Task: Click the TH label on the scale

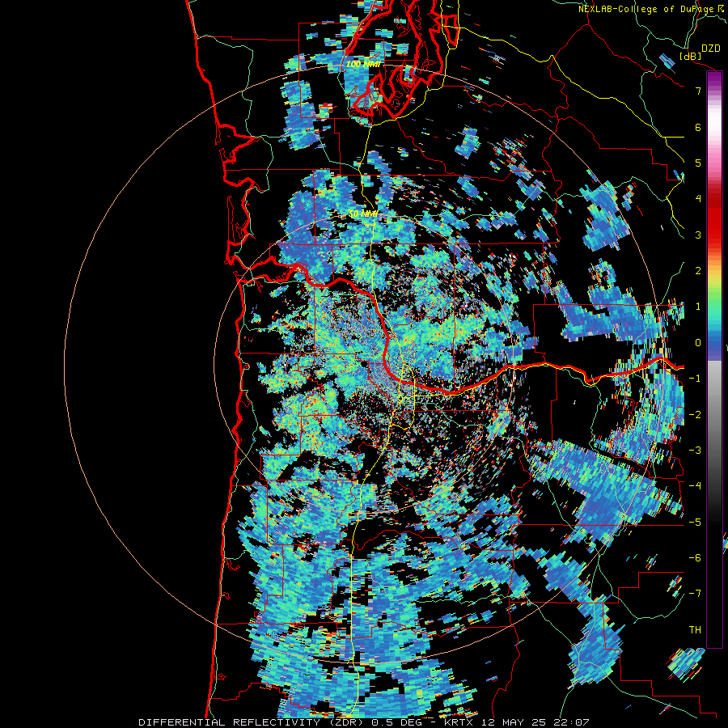Action: point(695,630)
